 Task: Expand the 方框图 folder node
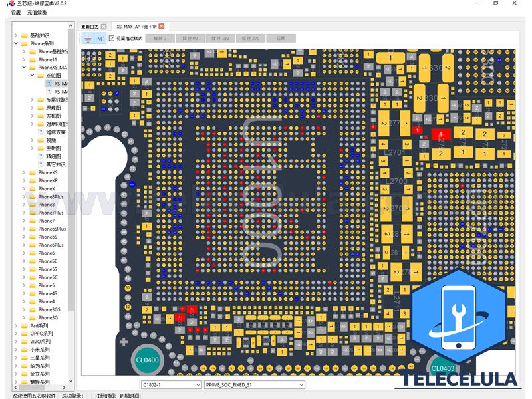[32, 116]
